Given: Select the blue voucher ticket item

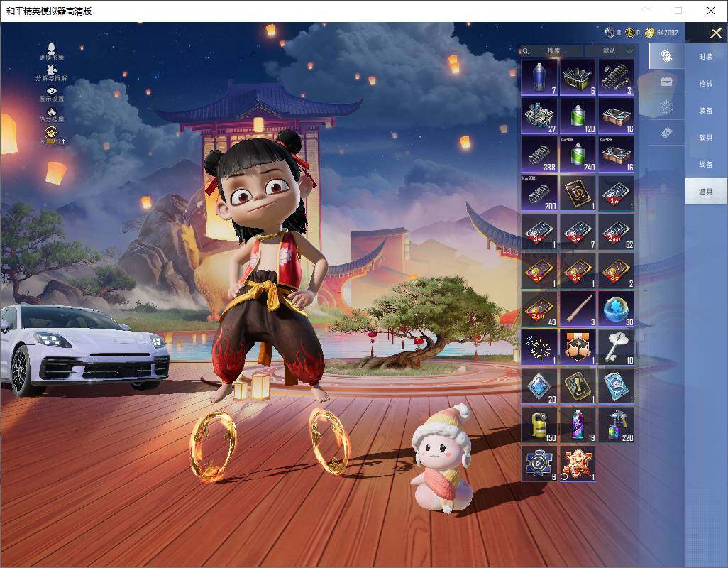Looking at the screenshot, I should (x=616, y=386).
